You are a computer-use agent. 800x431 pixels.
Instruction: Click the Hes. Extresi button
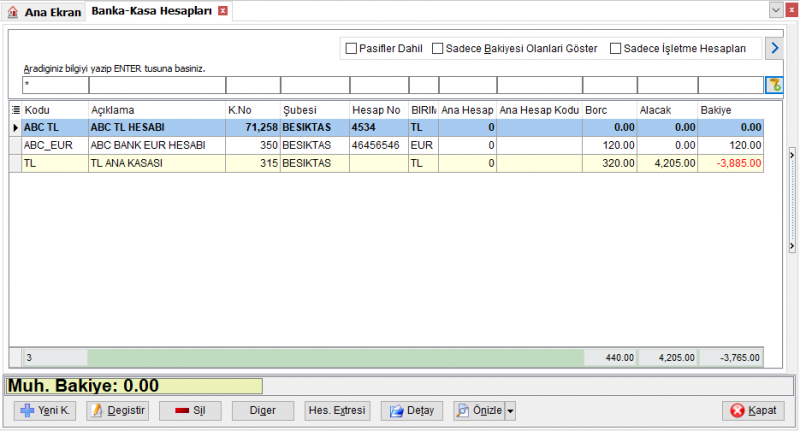click(x=337, y=410)
